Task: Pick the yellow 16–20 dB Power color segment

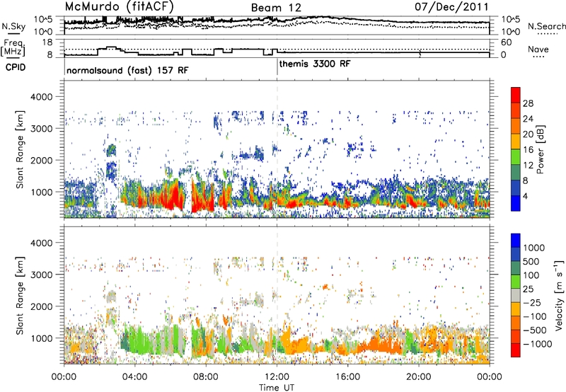Action: (x=516, y=142)
